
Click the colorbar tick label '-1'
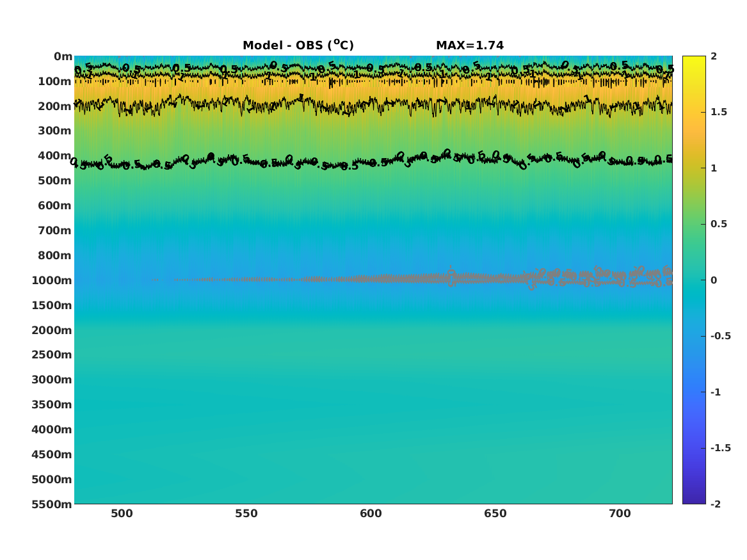point(716,392)
